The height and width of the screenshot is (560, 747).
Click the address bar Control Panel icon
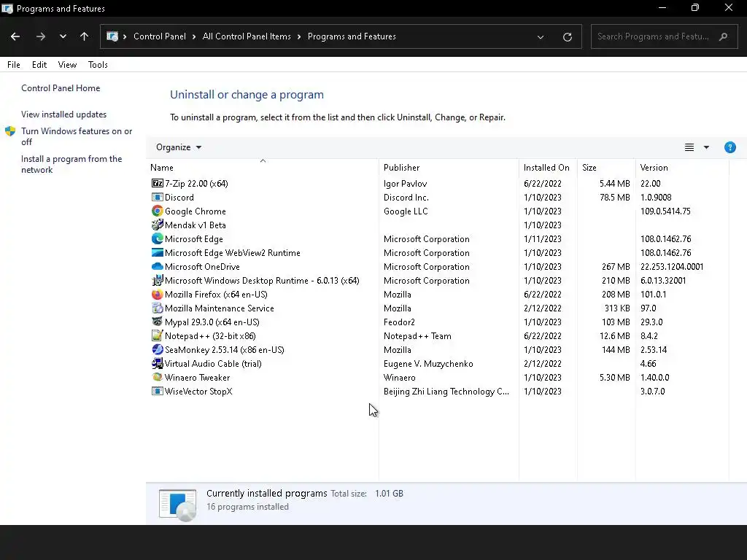112,36
